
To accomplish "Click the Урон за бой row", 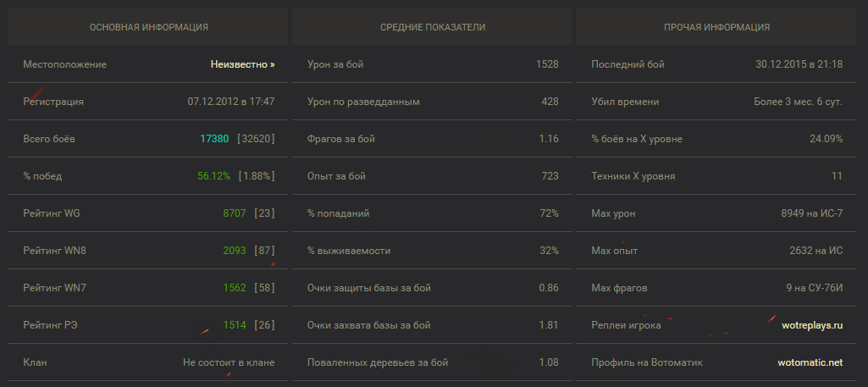I will point(432,64).
